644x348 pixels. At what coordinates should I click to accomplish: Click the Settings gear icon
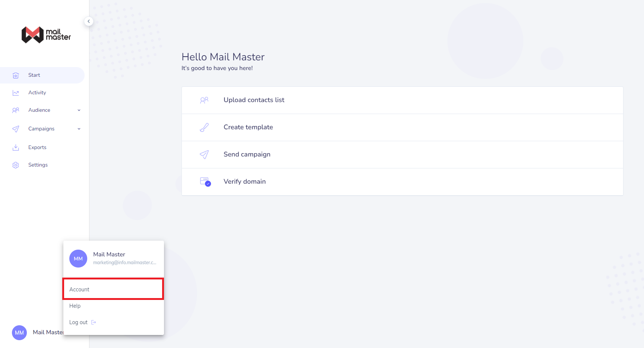(x=16, y=165)
